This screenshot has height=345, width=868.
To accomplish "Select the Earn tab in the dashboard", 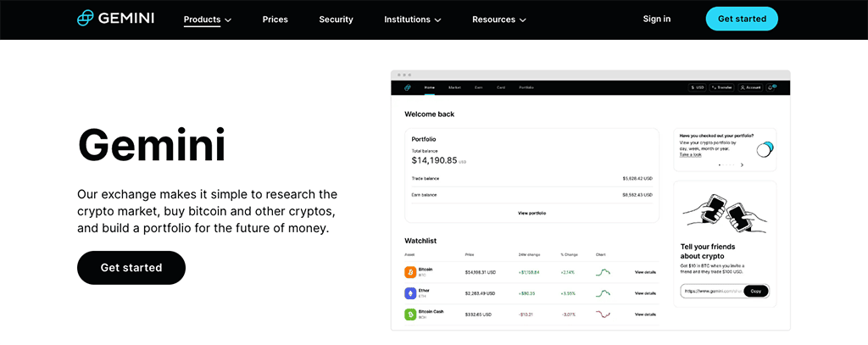I will click(x=478, y=87).
